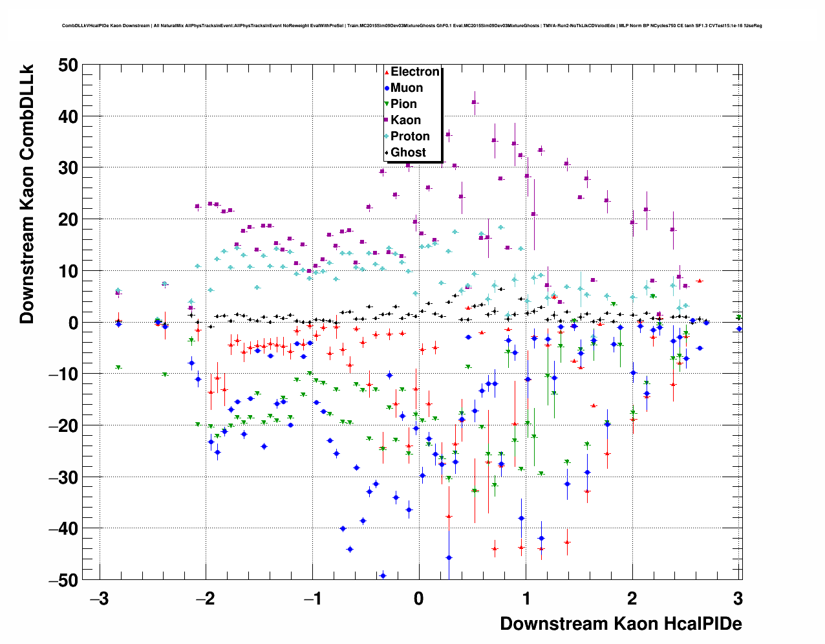Click the y-axis title "Downstream Kaon CombDLLk"
Image resolution: width=825 pixels, height=644 pixels.
click(27, 194)
